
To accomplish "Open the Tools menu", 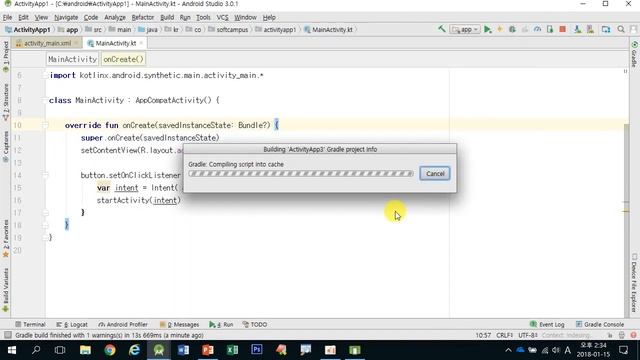I will click(x=203, y=17).
